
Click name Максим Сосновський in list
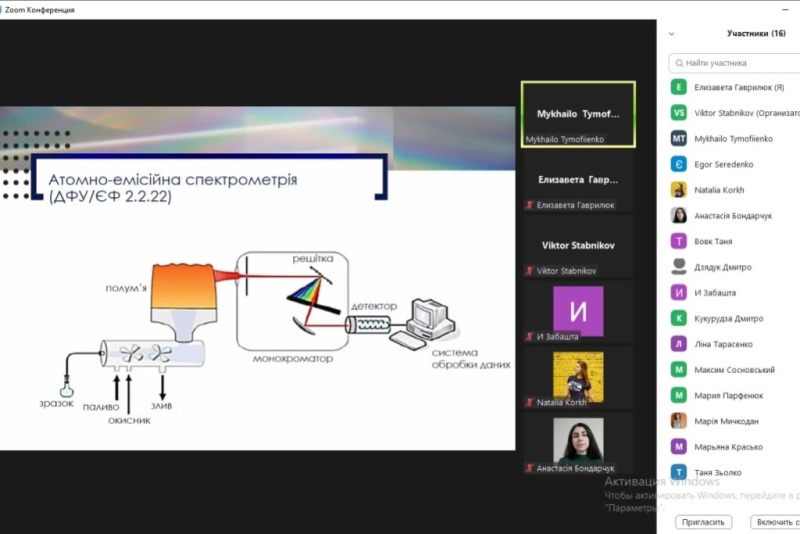click(734, 370)
